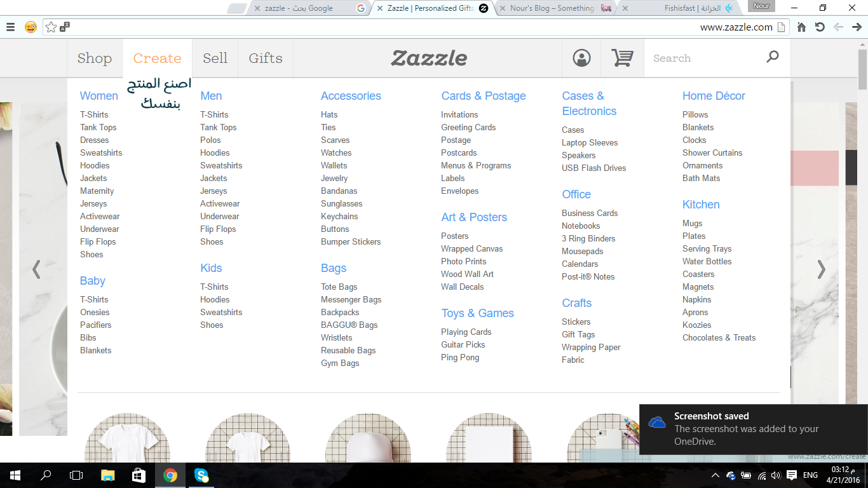Viewport: 868px width, 488px height.
Task: Open the Screenshot saved notification
Action: tap(746, 429)
